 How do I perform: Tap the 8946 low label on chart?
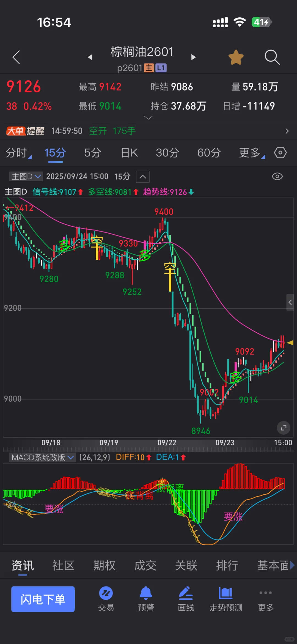201,431
